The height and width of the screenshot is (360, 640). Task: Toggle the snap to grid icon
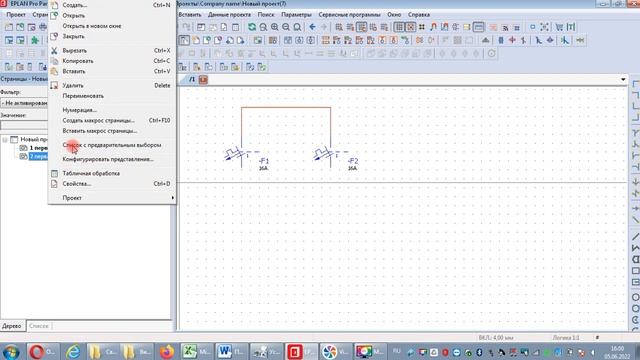coord(410,27)
